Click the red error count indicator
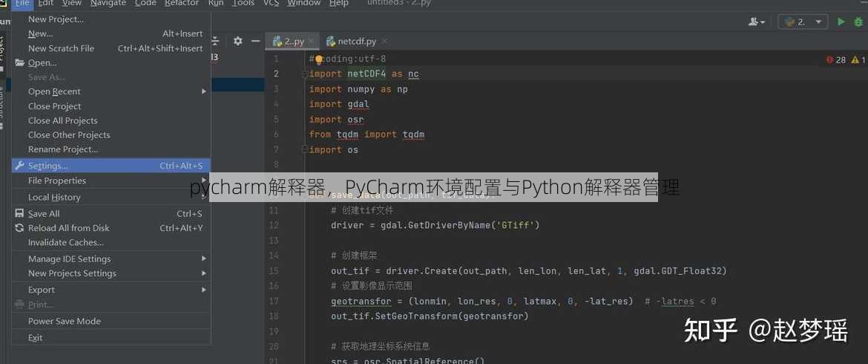868x364 pixels. tap(836, 59)
